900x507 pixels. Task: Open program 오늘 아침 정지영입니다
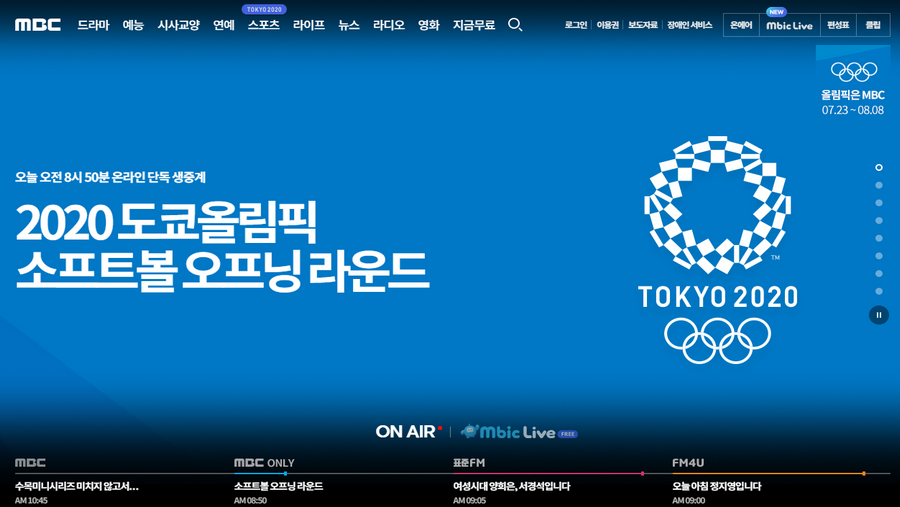[x=717, y=486]
